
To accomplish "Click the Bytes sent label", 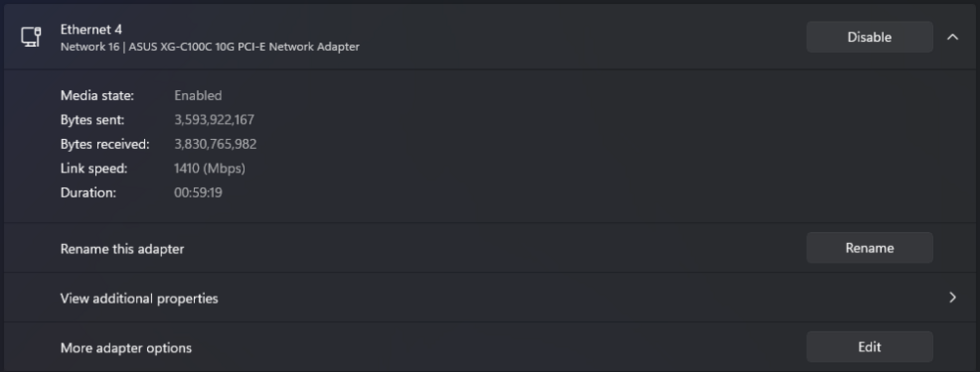I will click(x=92, y=119).
